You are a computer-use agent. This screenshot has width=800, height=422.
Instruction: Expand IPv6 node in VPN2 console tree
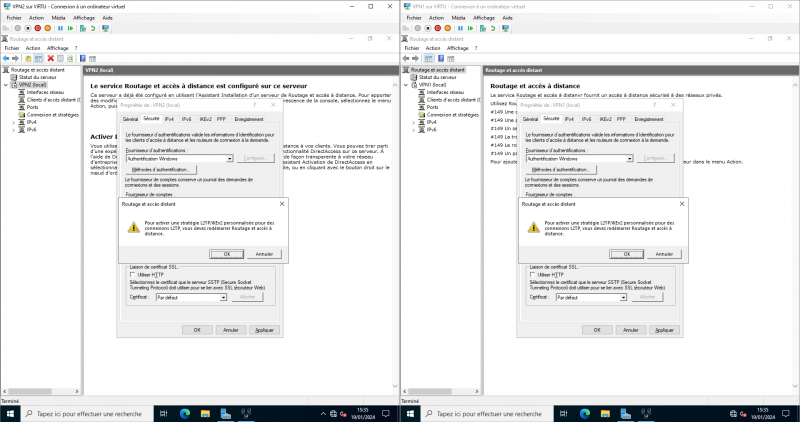[14, 130]
